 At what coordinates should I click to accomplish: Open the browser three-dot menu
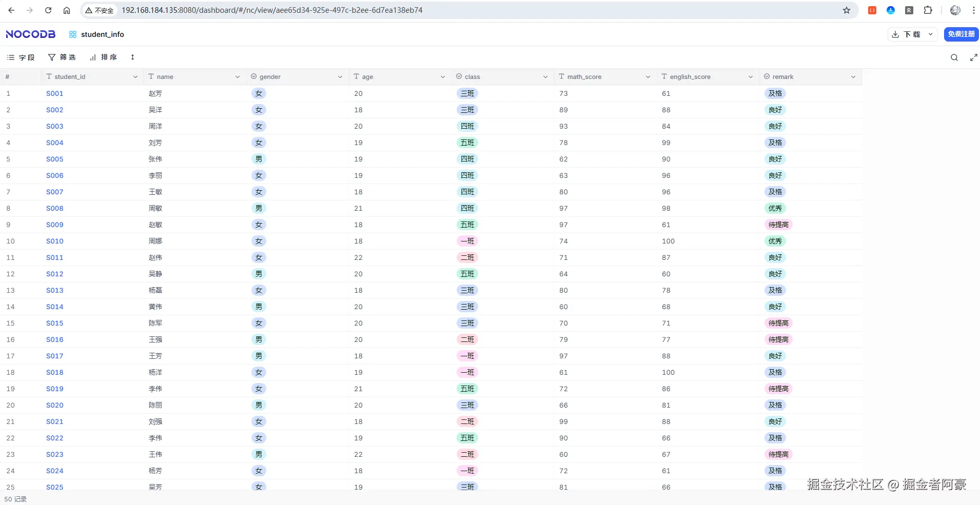[x=973, y=10]
